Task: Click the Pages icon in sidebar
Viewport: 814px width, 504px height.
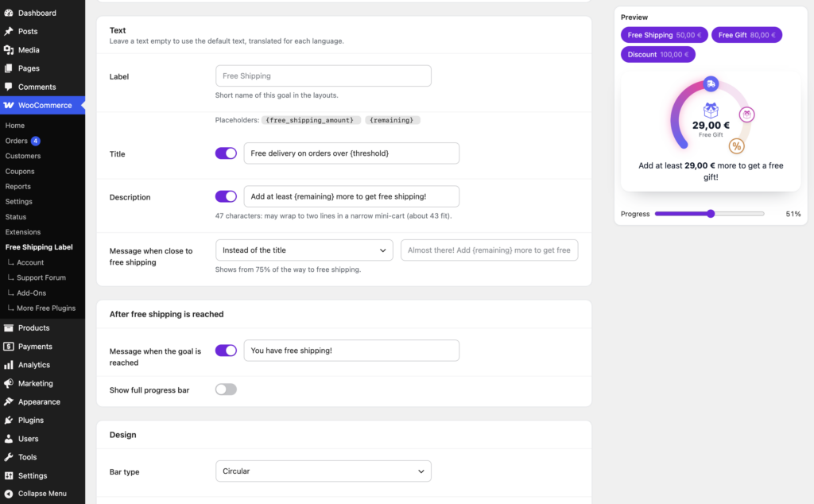Action: [x=8, y=68]
